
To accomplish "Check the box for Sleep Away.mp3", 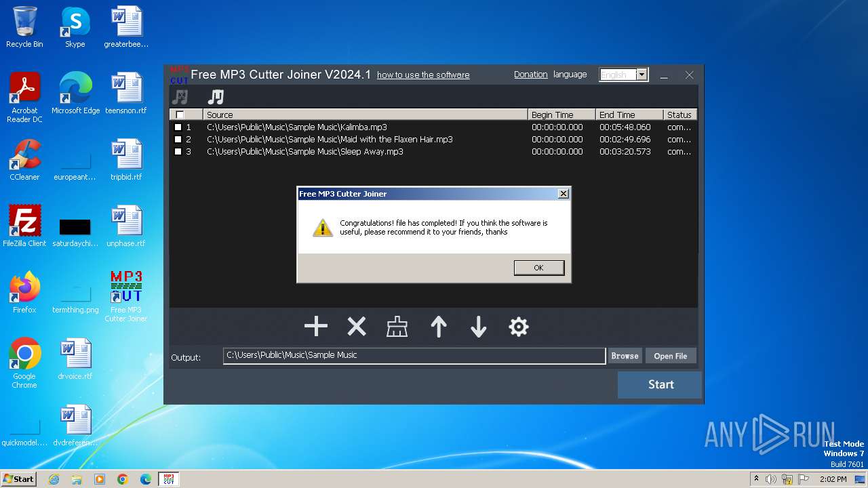I will (178, 152).
